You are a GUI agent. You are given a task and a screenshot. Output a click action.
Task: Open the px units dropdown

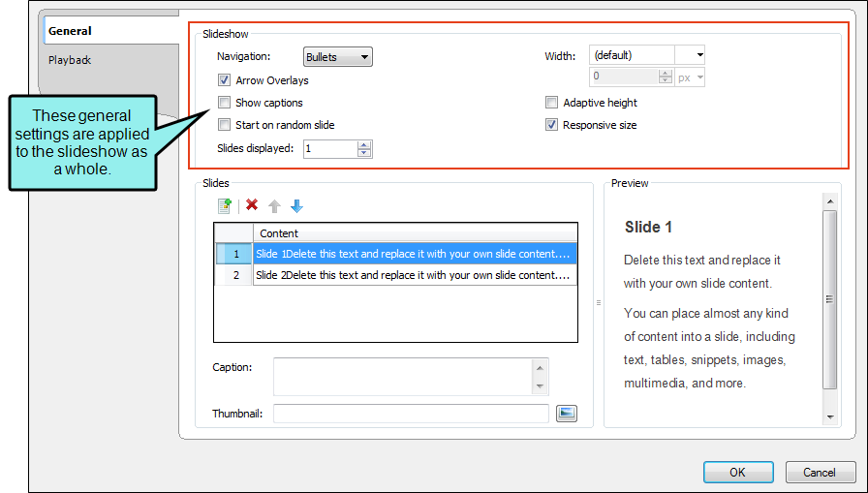(690, 78)
